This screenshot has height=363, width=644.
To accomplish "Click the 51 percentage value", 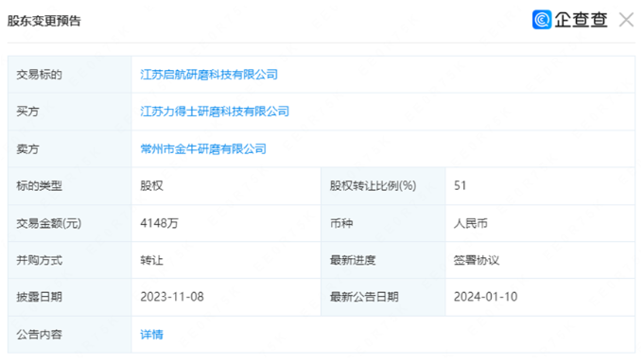I will click(460, 185).
